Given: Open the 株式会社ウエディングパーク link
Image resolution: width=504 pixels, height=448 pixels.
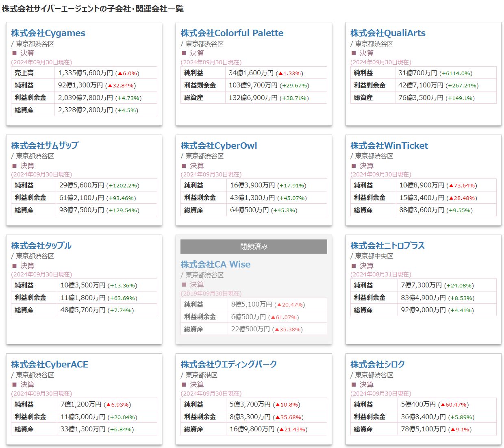Looking at the screenshot, I should [228, 364].
